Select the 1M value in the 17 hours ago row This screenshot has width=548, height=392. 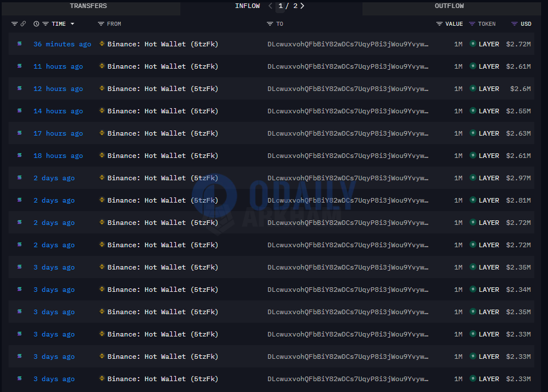click(x=458, y=133)
